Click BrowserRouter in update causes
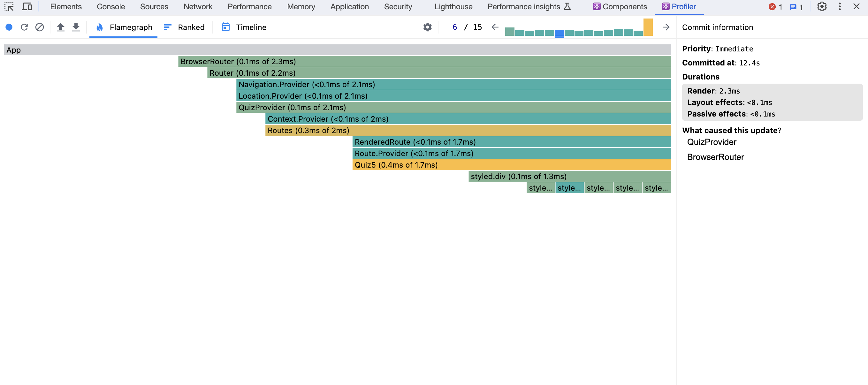Viewport: 868px width, 385px height. (715, 157)
